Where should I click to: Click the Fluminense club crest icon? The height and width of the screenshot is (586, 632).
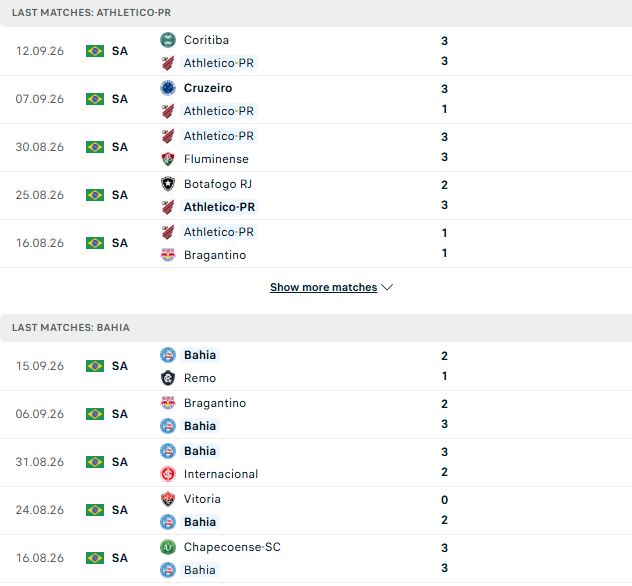(168, 159)
